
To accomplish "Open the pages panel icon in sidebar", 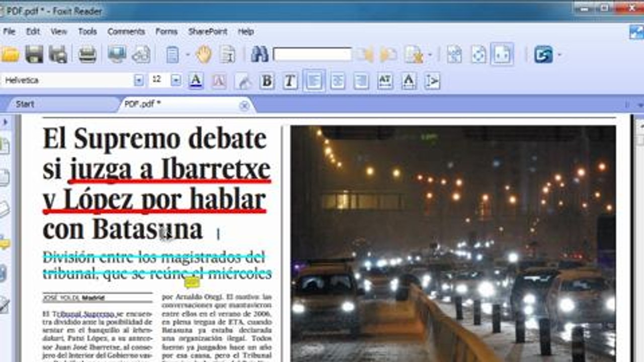I will tap(4, 177).
